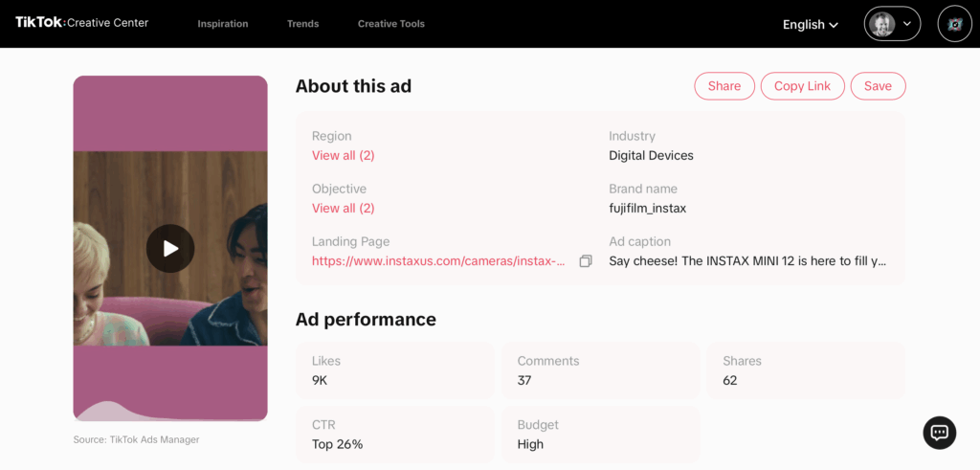The width and height of the screenshot is (980, 470).
Task: Click the Share button
Action: click(724, 86)
